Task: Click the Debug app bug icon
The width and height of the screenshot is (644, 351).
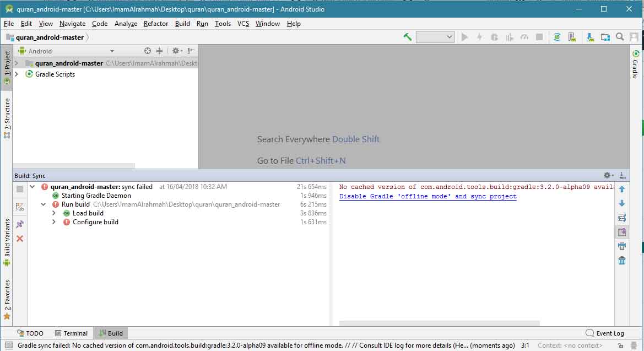Action: [x=495, y=37]
